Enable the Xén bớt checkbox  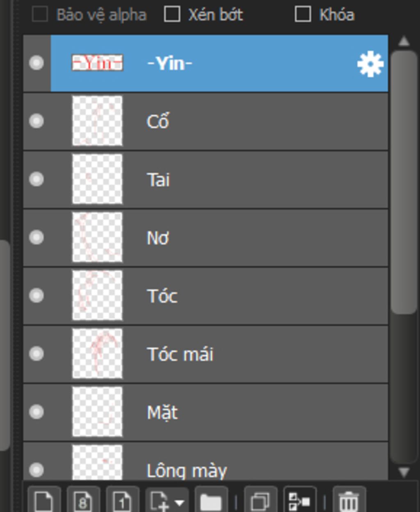(172, 15)
